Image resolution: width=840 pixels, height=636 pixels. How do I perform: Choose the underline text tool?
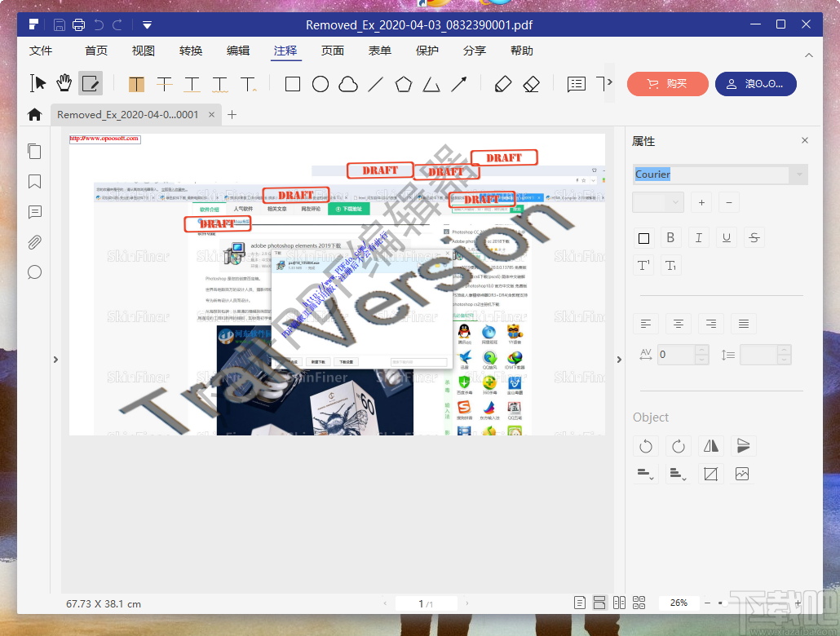point(192,84)
